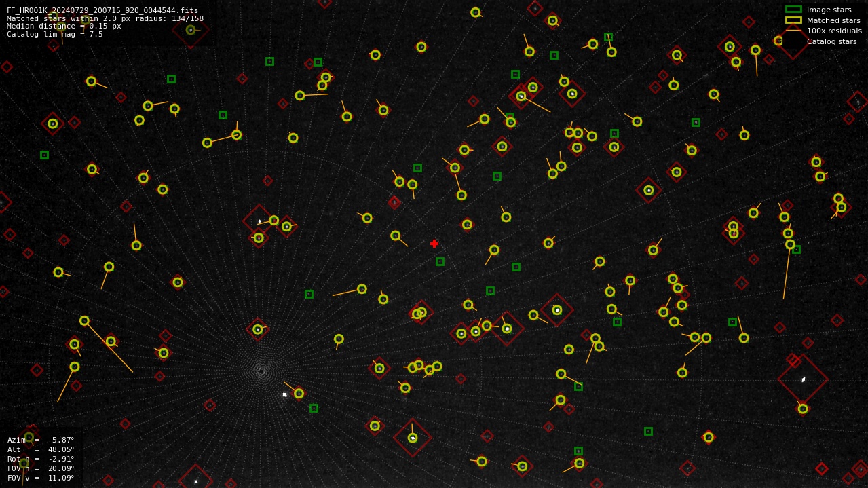The image size is (868, 488).
Task: Click the FOV v = 11.09° readout
Action: [x=41, y=478]
